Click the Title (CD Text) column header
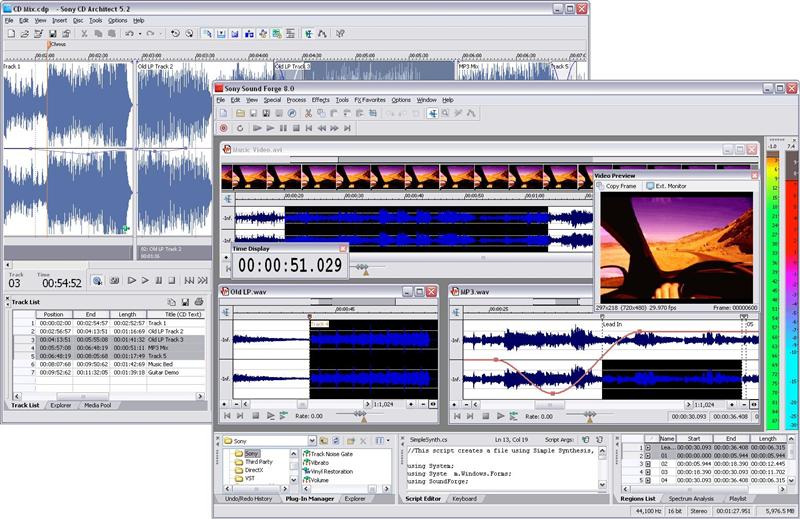This screenshot has height=519, width=800. coord(177,314)
